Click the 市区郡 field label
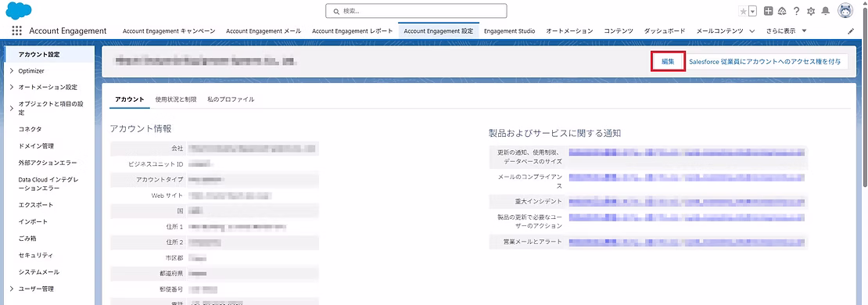The image size is (868, 305). coord(174,258)
